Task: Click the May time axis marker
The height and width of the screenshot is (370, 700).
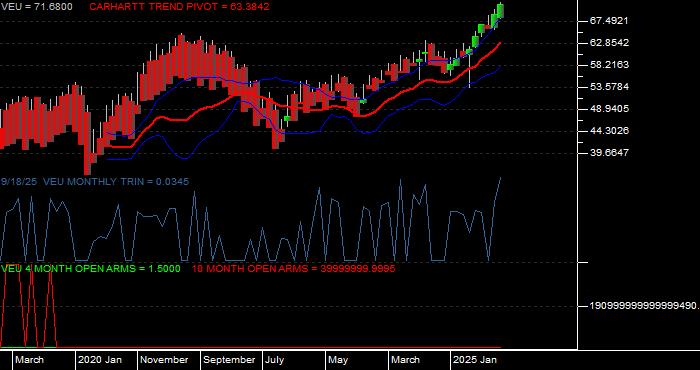Action: (338, 360)
